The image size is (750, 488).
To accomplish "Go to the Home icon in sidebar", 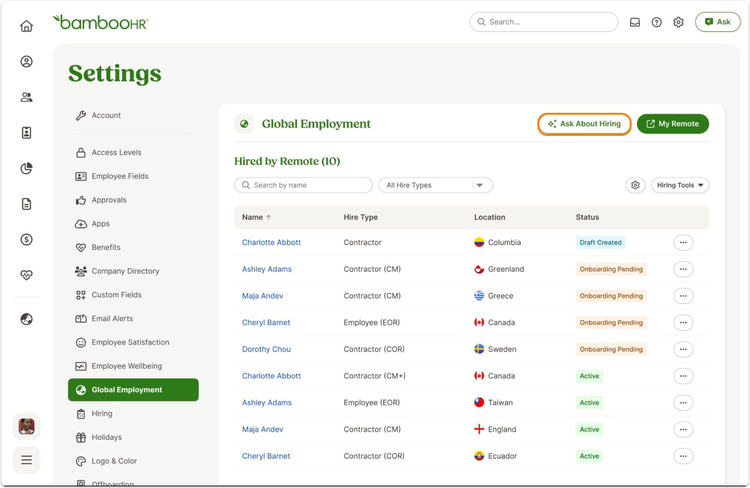I will click(26, 26).
